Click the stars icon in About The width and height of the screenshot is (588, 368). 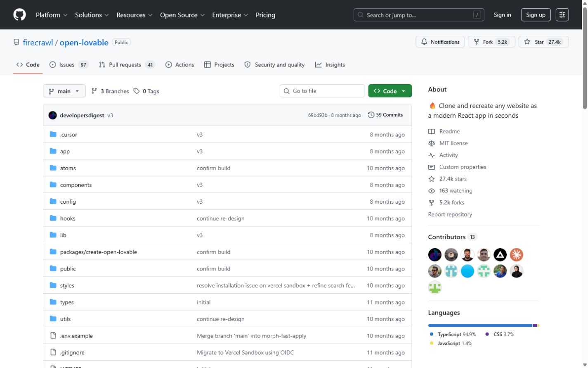(432, 179)
